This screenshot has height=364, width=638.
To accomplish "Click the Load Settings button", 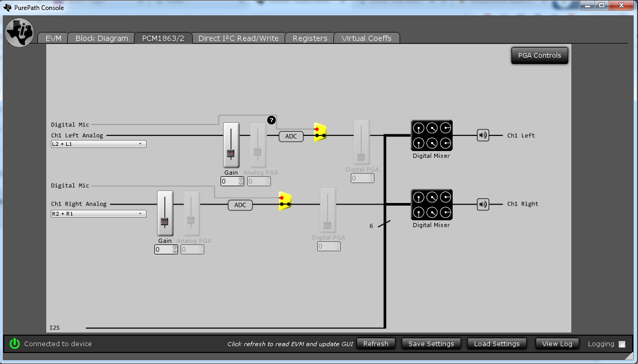I will click(x=497, y=344).
